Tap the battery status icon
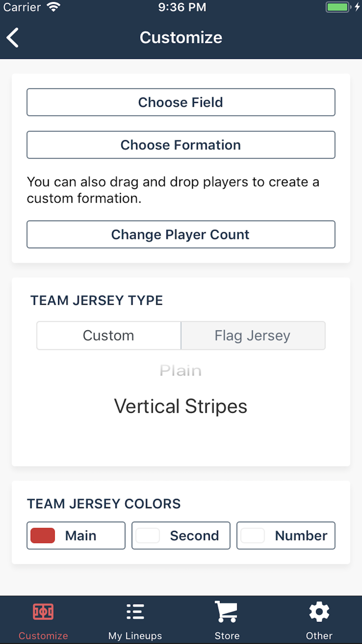 (x=338, y=7)
